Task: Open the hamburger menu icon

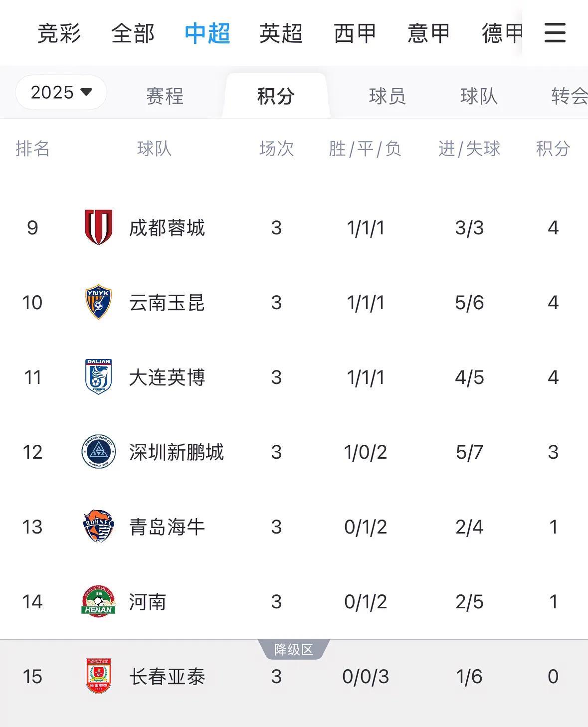Action: point(555,33)
